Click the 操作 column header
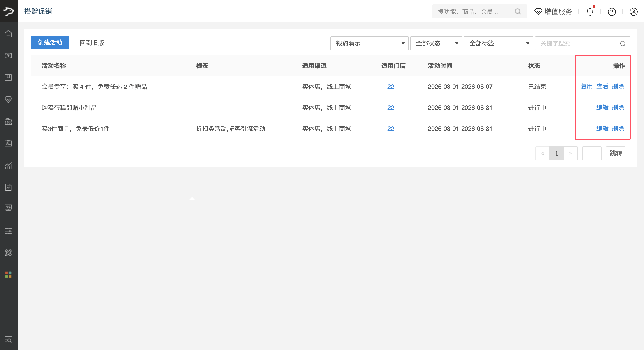Screen dimensions: 644x350 [619, 65]
